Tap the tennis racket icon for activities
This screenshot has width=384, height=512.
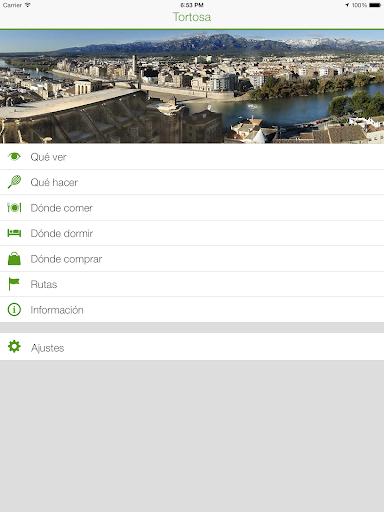14,182
